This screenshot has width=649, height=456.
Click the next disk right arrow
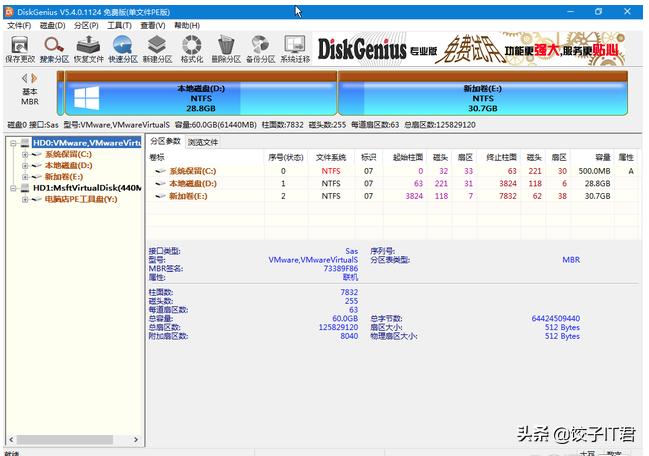34,78
